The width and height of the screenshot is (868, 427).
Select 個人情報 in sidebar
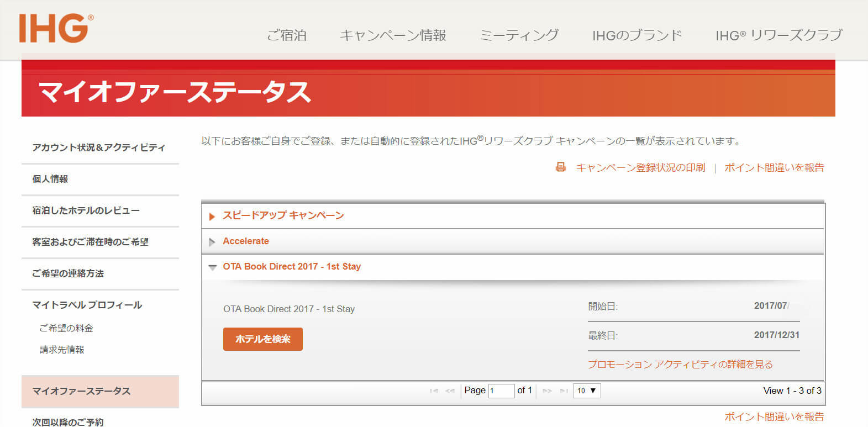click(x=50, y=179)
